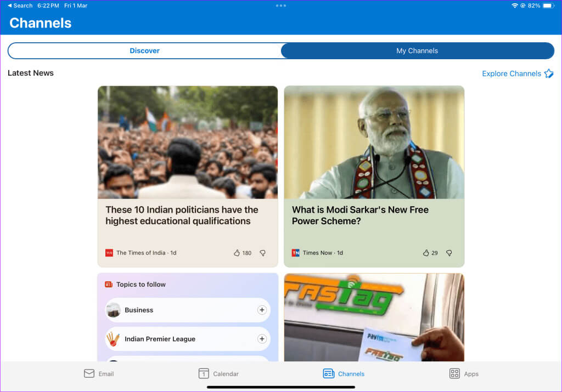Screen dimensions: 562x392
Task: Switch to the My Channels tab
Action: [417, 51]
